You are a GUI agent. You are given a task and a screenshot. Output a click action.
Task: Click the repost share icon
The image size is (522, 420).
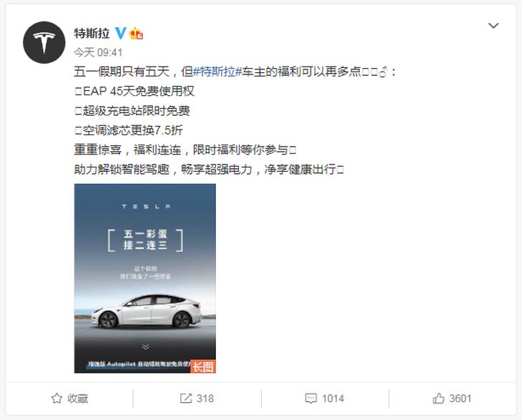click(x=186, y=399)
